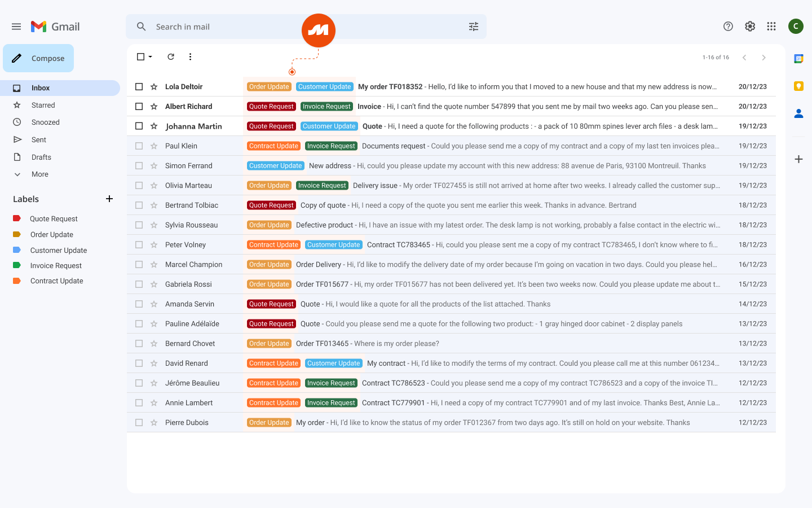Select the Lola Deltoir email checkbox
This screenshot has height=508, width=812.
(x=139, y=87)
